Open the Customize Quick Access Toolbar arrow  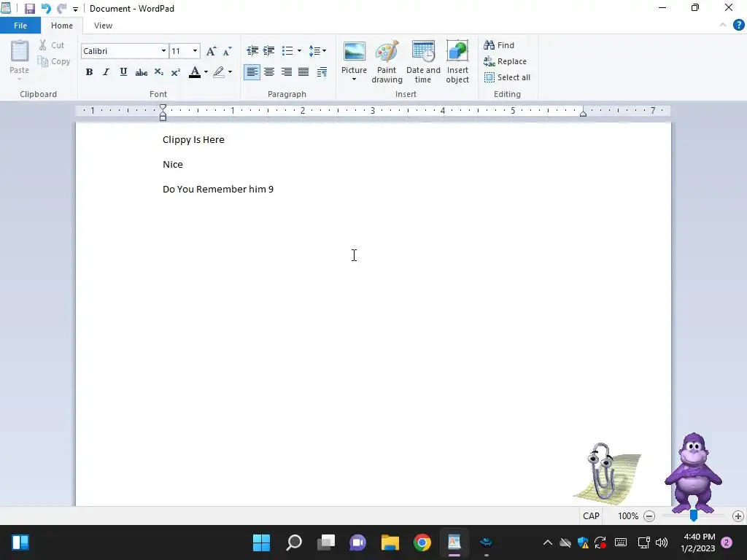tap(75, 9)
